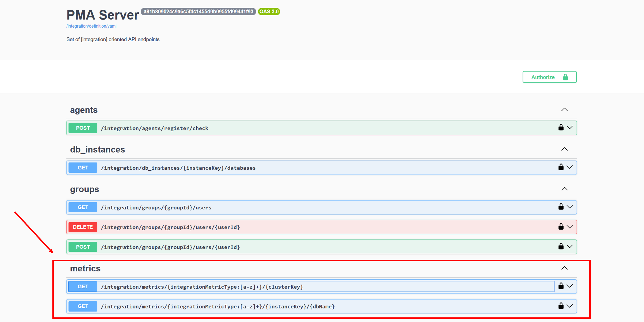Collapse the groups section
Viewport: 644px width, 322px height.
(x=564, y=189)
